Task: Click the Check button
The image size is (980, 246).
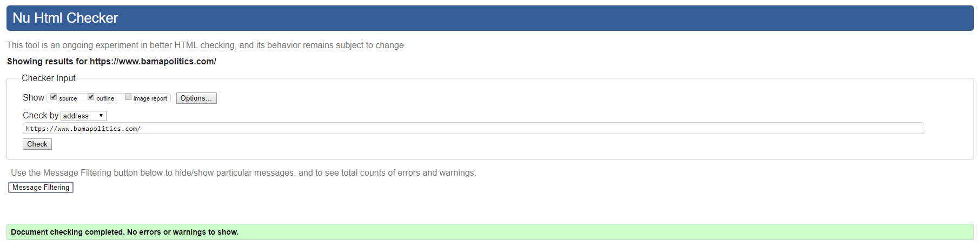Action: click(37, 144)
